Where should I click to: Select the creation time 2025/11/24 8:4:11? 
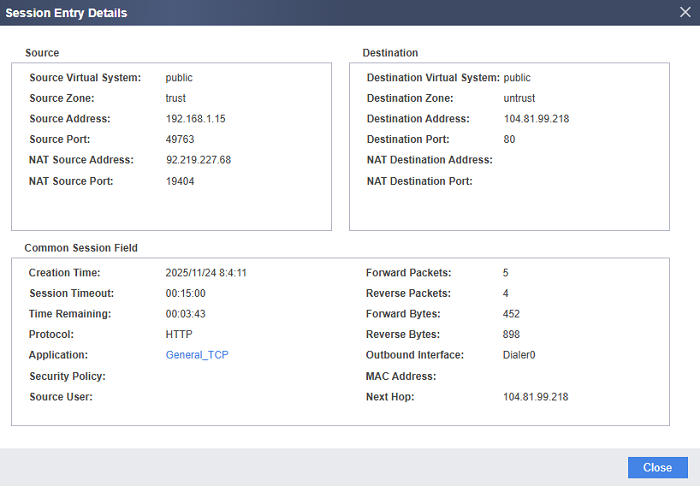pyautogui.click(x=206, y=273)
